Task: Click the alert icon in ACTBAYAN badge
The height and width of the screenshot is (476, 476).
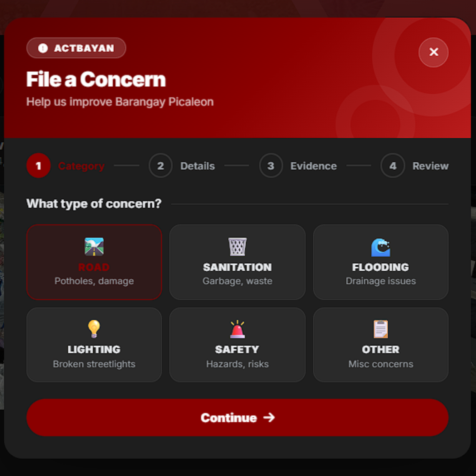Action: pos(43,48)
